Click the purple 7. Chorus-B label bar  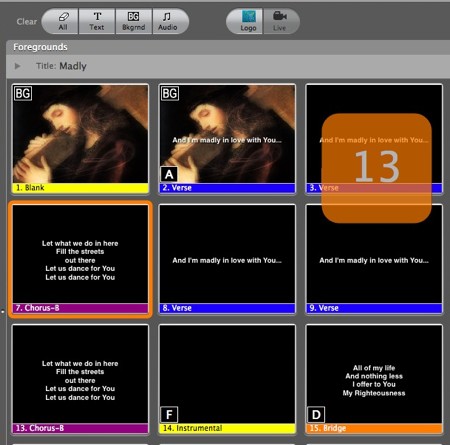click(x=80, y=308)
